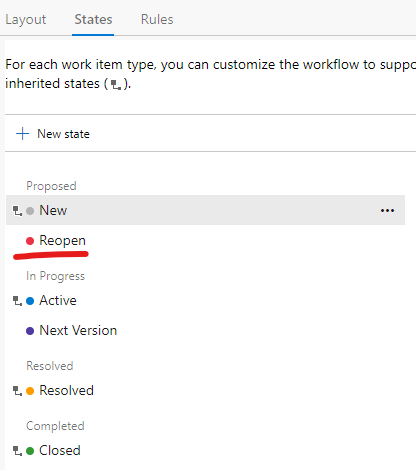Viewport: 416px width, 470px height.
Task: Open the ellipsis menu on New row
Action: (x=387, y=210)
